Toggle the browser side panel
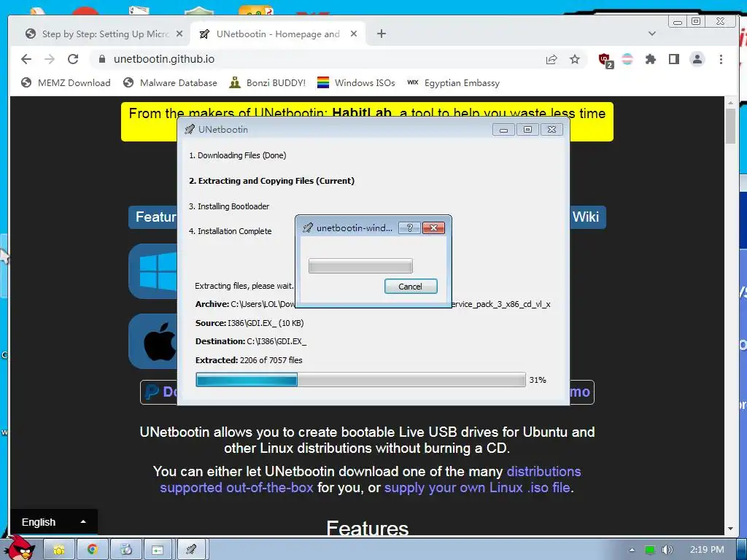747x560 pixels. pos(673,59)
